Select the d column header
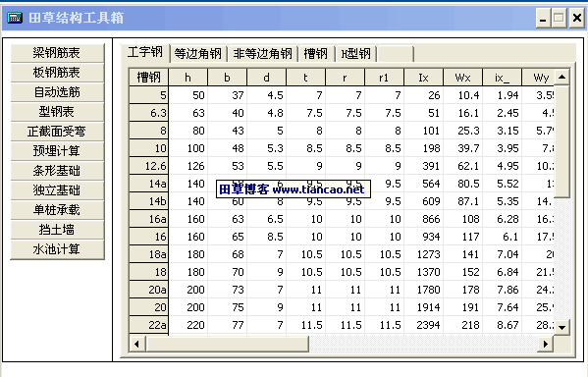The width and height of the screenshot is (588, 377). (x=267, y=78)
